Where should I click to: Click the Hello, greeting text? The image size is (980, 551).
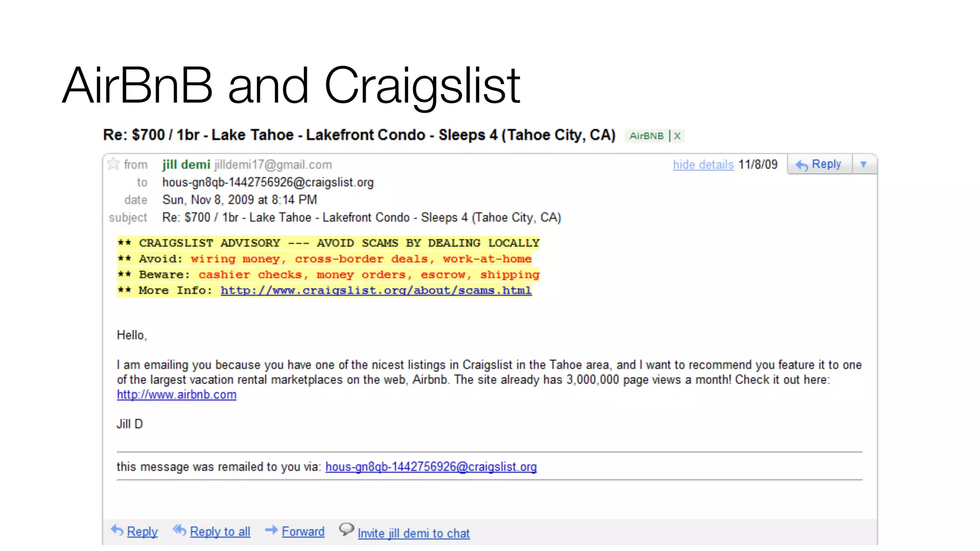[x=132, y=335]
